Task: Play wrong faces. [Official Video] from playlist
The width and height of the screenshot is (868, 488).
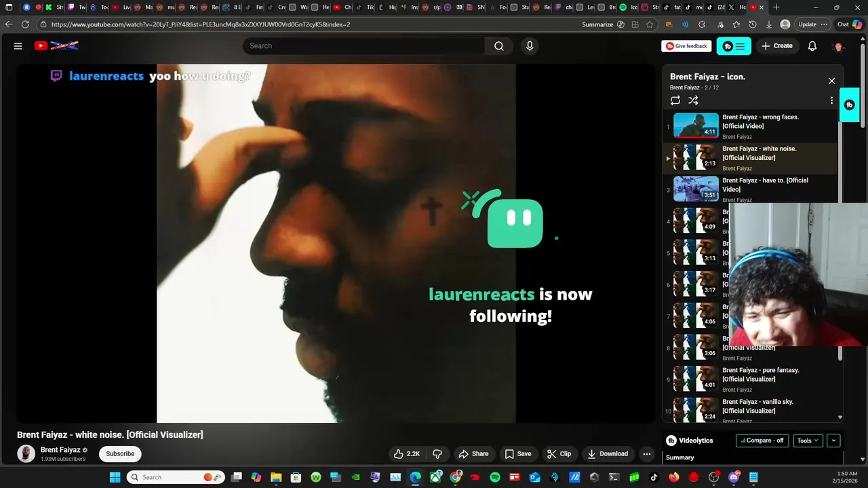Action: (751, 126)
